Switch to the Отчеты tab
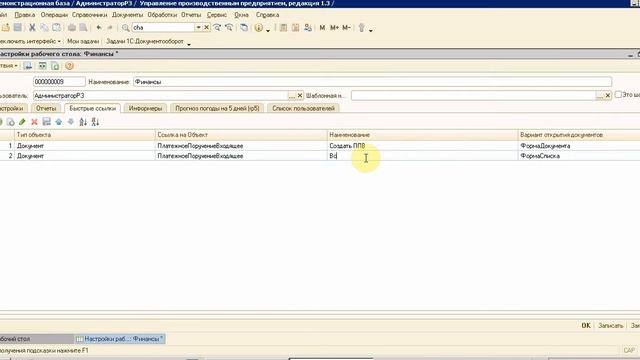 tap(46, 109)
